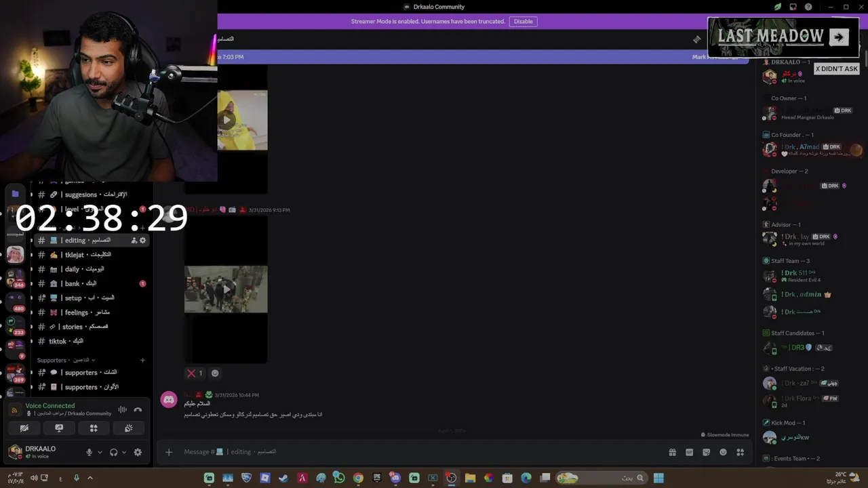Open the bank channel

[90, 283]
